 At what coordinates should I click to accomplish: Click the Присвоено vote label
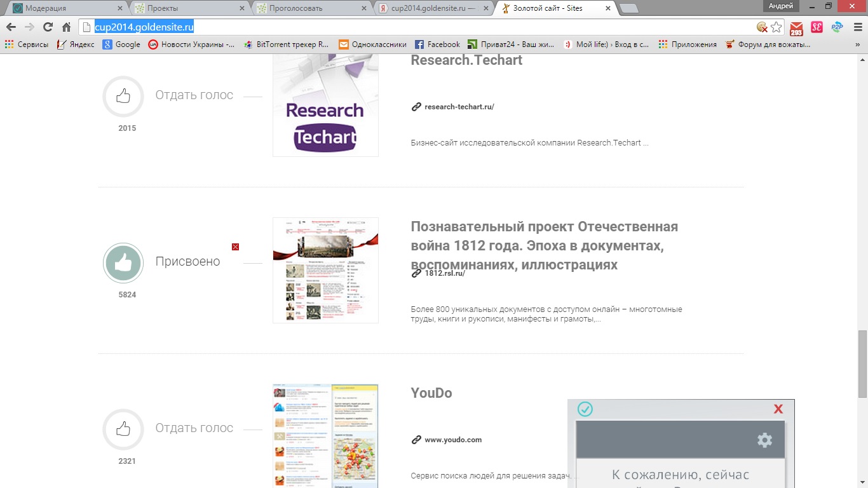(187, 262)
